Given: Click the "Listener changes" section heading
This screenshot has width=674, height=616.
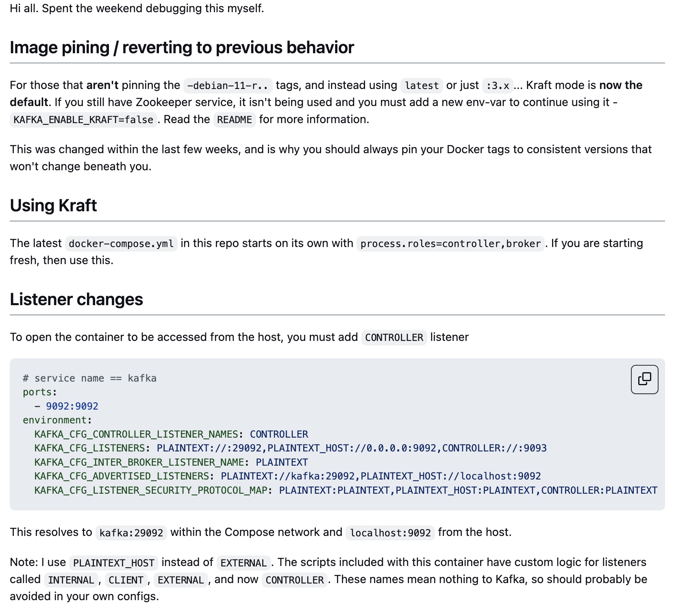Looking at the screenshot, I should pyautogui.click(x=76, y=299).
